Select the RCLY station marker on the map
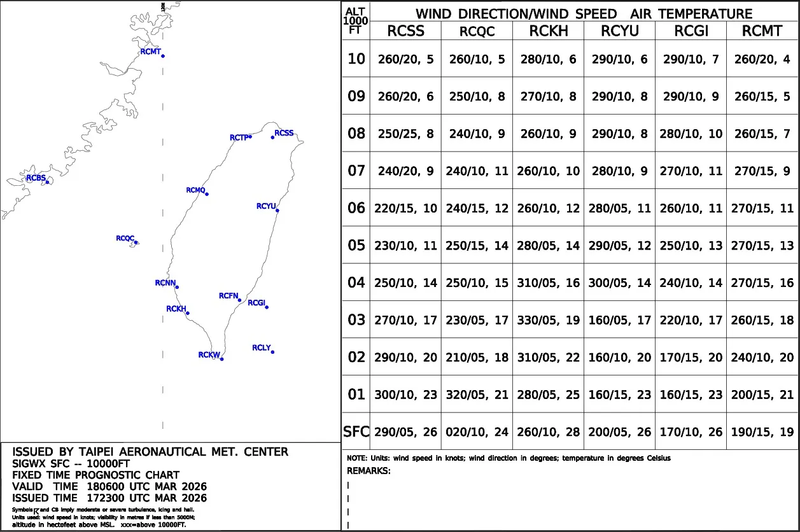Screen dimensions: 800x532 point(273,351)
